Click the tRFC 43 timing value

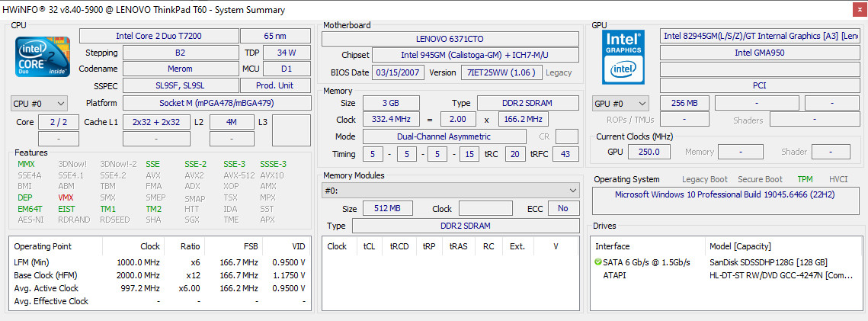(x=565, y=154)
